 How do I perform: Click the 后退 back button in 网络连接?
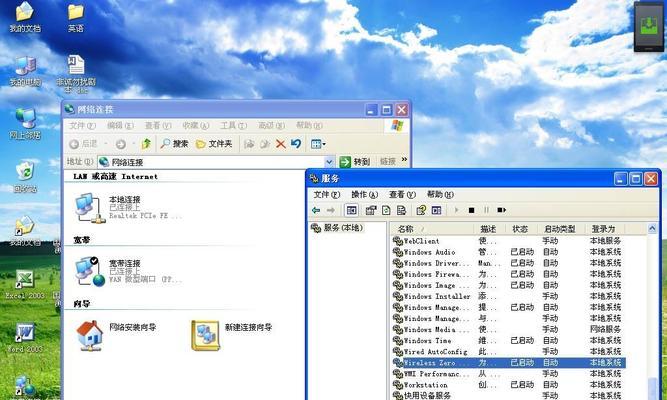tap(83, 144)
